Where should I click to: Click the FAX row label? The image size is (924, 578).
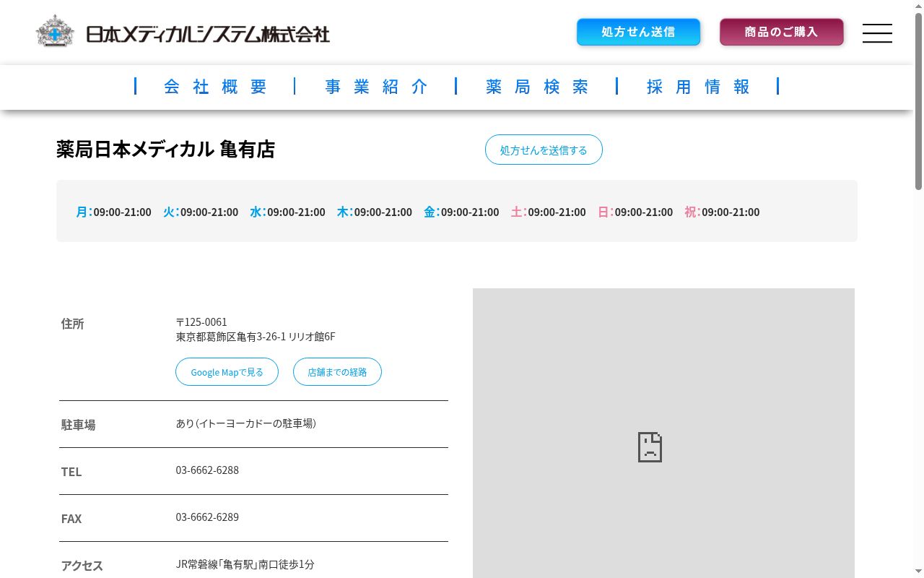(71, 519)
